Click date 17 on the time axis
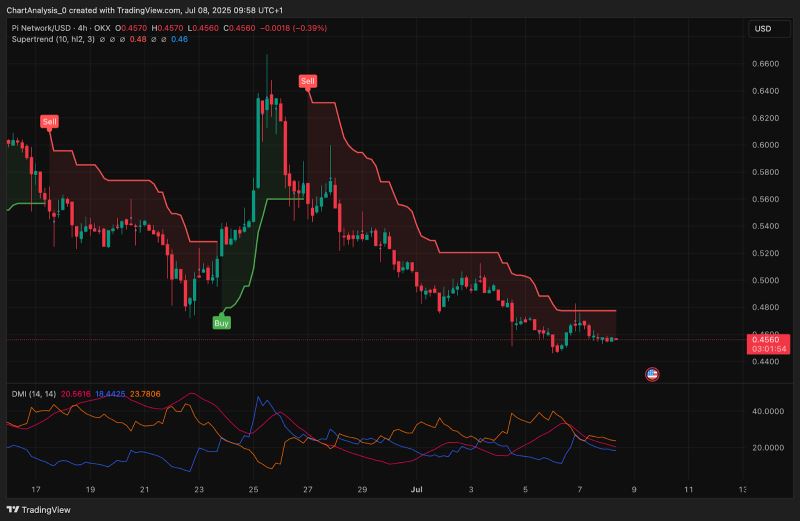This screenshot has width=800, height=521. (x=36, y=490)
